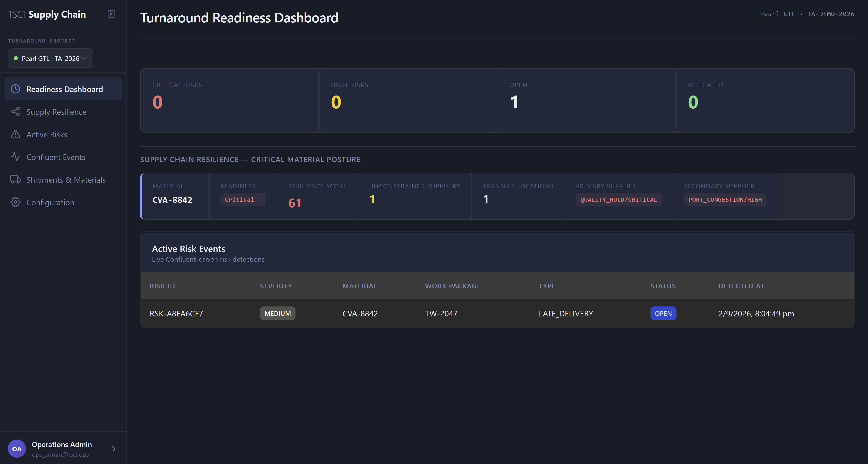Screen dimensions: 868x464
Task: Click the SEVERITY column header
Action: coord(276,286)
